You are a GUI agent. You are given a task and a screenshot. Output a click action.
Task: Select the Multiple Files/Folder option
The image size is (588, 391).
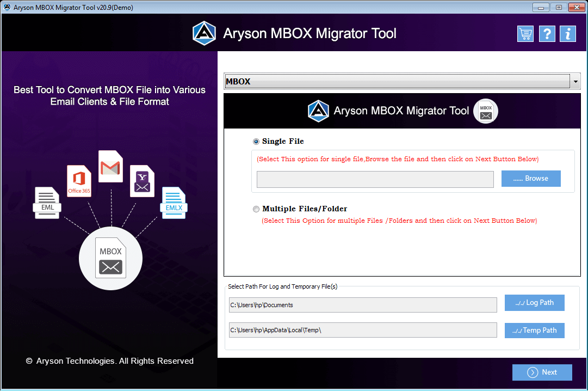click(256, 209)
